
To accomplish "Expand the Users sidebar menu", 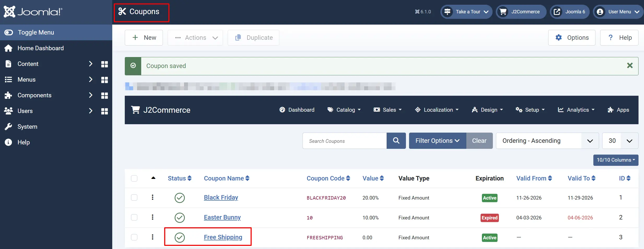I will pyautogui.click(x=91, y=111).
